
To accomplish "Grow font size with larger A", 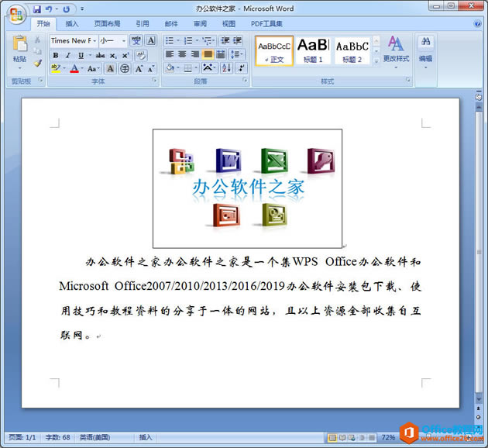I will coord(139,68).
